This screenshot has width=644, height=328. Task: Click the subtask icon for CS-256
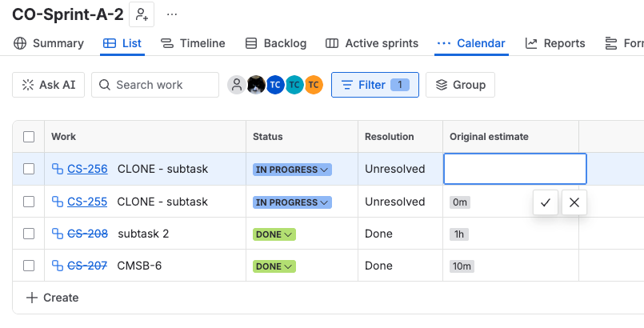tap(58, 169)
